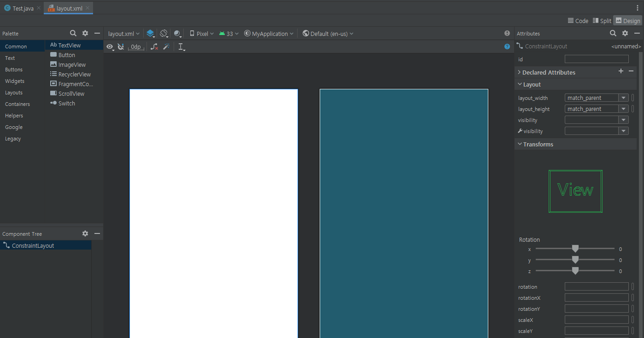Open the MyApplication theme dropdown
The width and height of the screenshot is (644, 338).
pyautogui.click(x=269, y=34)
